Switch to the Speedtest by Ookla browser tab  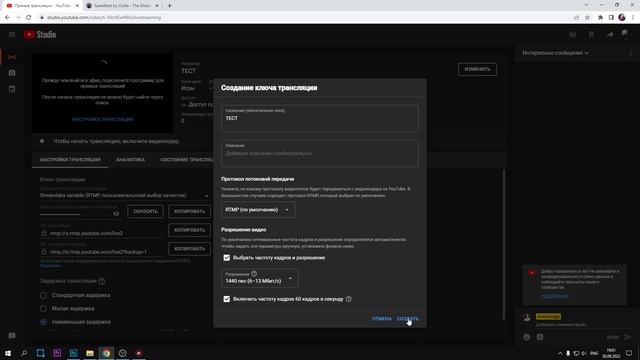click(122, 6)
